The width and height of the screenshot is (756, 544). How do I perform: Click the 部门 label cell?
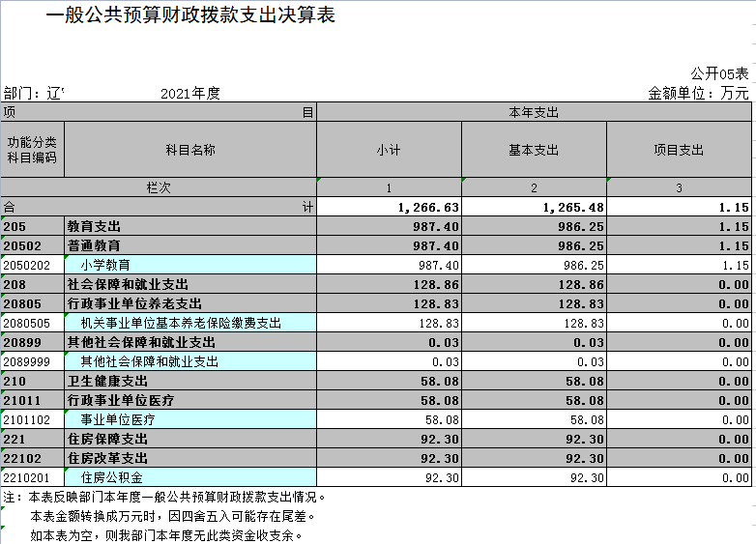(34, 93)
